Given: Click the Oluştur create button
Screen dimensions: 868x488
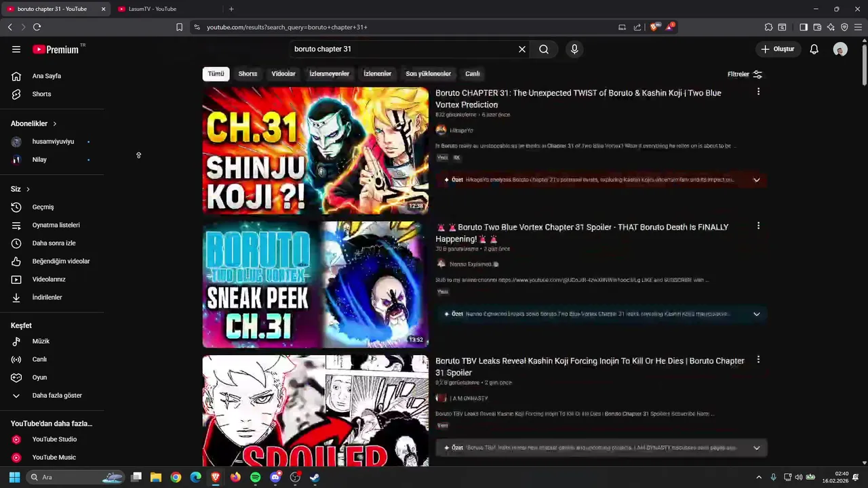Looking at the screenshot, I should [x=778, y=49].
